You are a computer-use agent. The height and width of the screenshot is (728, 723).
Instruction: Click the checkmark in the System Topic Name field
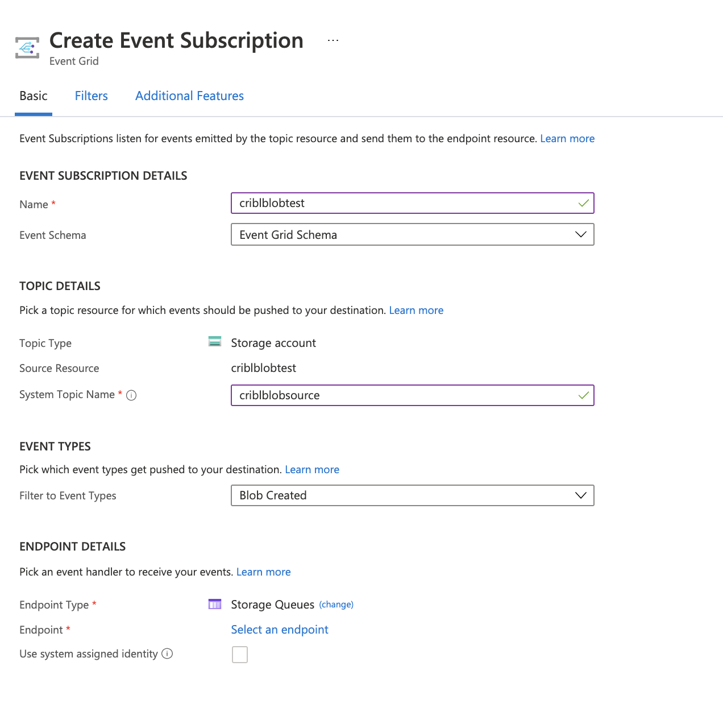tap(583, 395)
